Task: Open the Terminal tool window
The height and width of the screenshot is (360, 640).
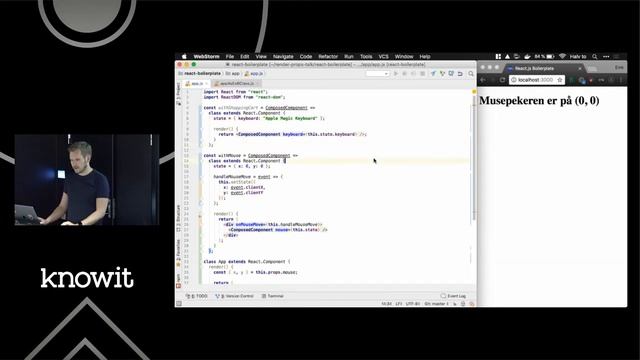Action: click(x=272, y=296)
